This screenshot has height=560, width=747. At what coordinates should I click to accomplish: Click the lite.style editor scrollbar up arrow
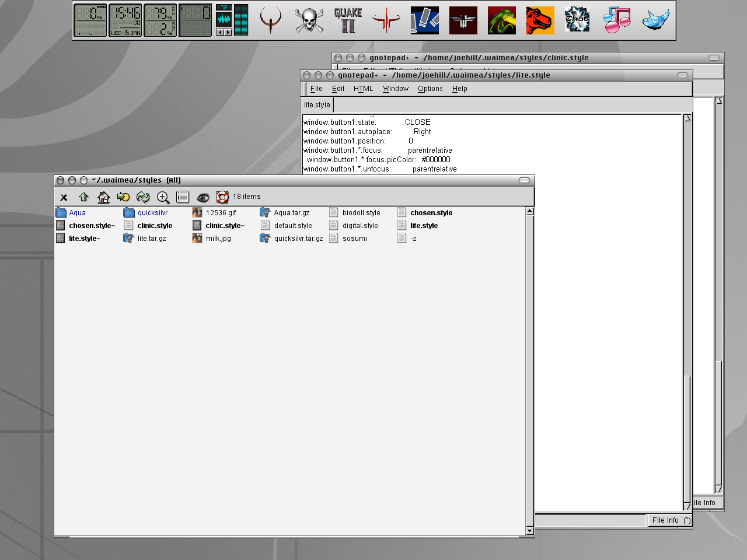tap(687, 118)
